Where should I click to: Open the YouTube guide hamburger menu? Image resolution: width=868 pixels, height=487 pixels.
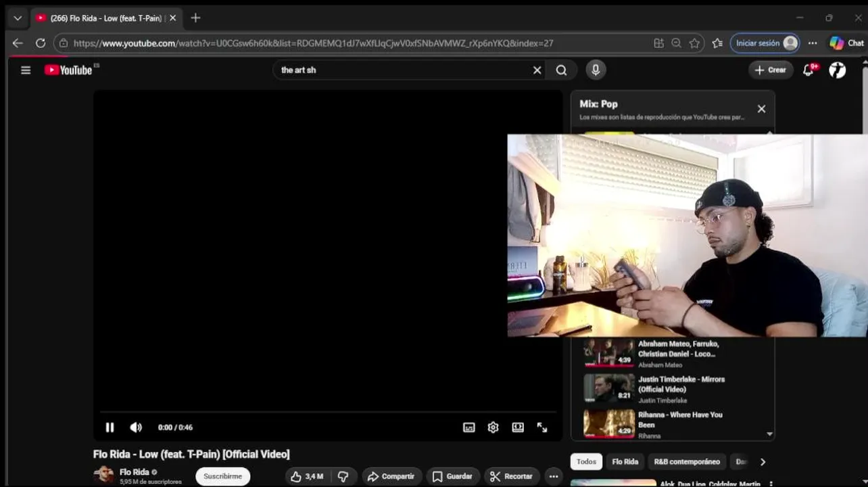(26, 70)
